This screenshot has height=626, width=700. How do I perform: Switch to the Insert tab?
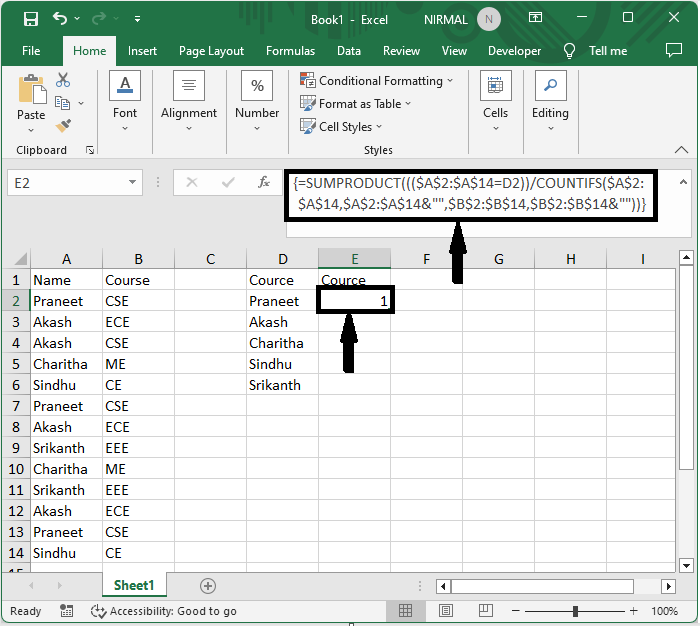point(142,51)
